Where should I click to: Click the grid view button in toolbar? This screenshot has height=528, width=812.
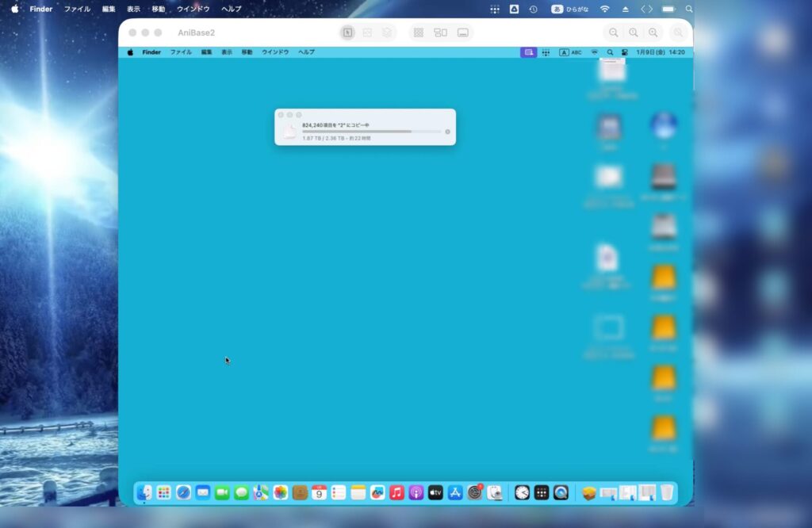419,33
